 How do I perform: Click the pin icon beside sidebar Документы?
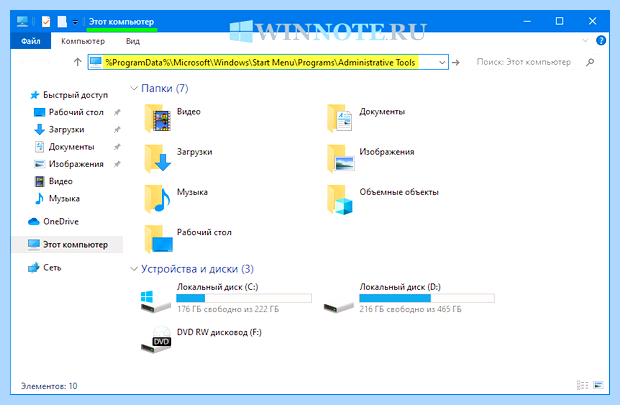tap(117, 147)
